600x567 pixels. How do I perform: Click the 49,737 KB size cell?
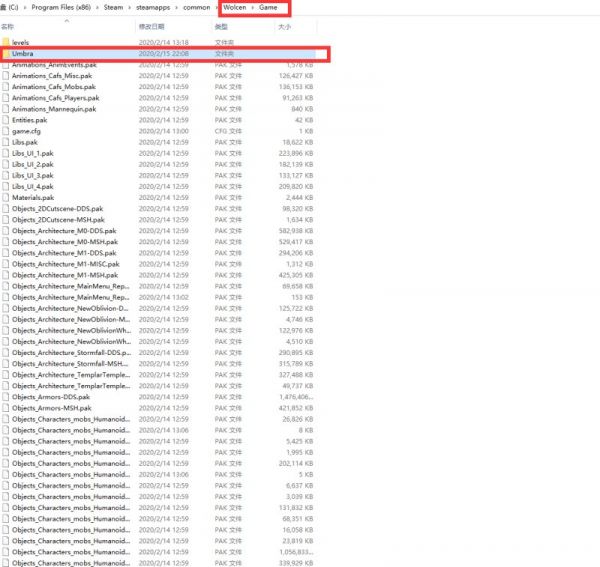[298, 386]
